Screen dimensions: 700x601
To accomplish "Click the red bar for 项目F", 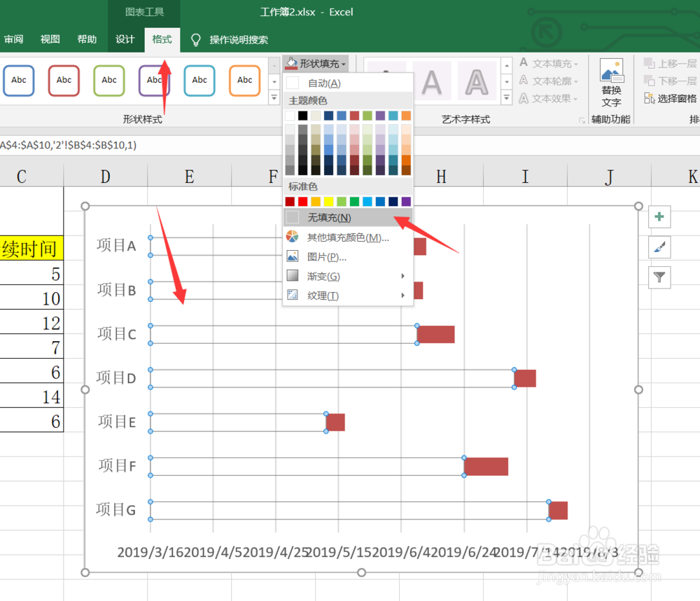I will 486,467.
